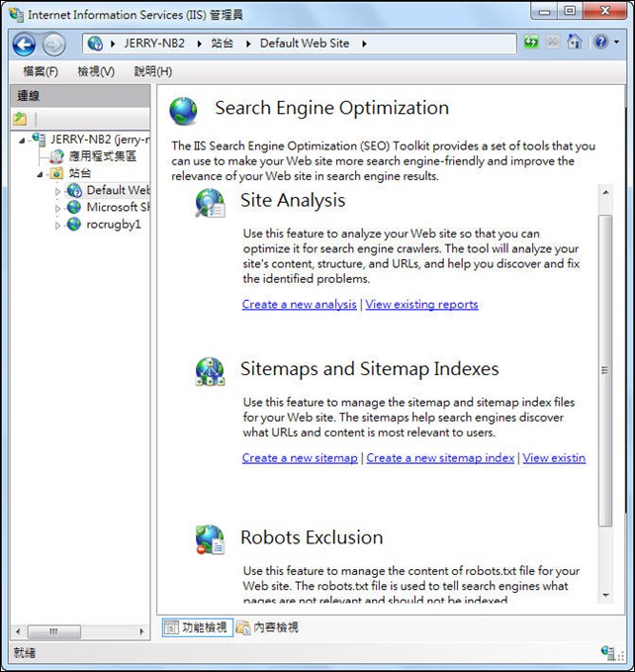
Task: Click the content pane vertical scrollbar thumb
Action: pyautogui.click(x=605, y=371)
